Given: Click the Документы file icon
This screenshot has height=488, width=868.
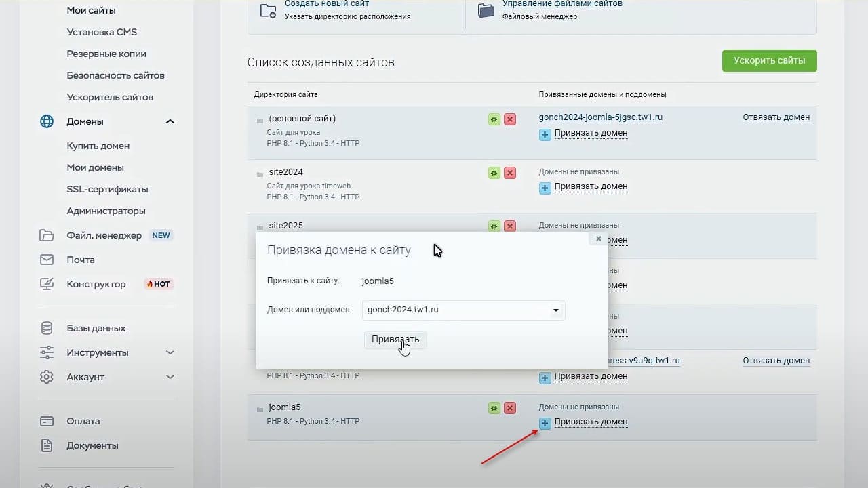Looking at the screenshot, I should point(47,445).
